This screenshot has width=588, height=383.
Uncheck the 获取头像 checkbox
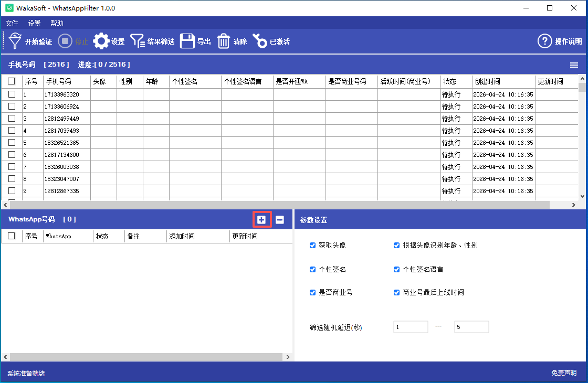(x=313, y=245)
